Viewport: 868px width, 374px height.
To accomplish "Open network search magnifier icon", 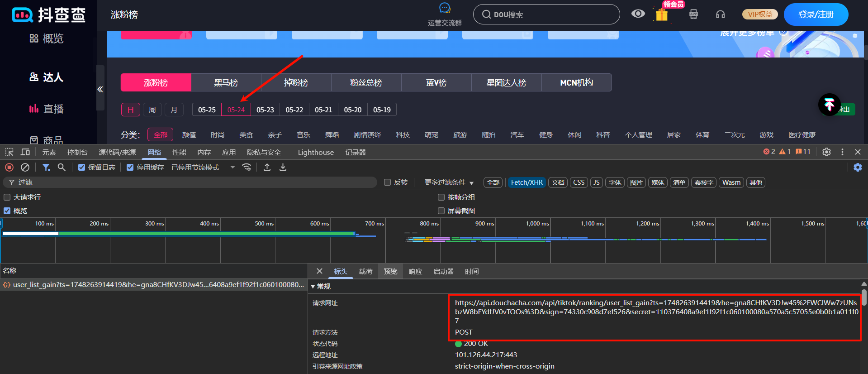I will [62, 167].
